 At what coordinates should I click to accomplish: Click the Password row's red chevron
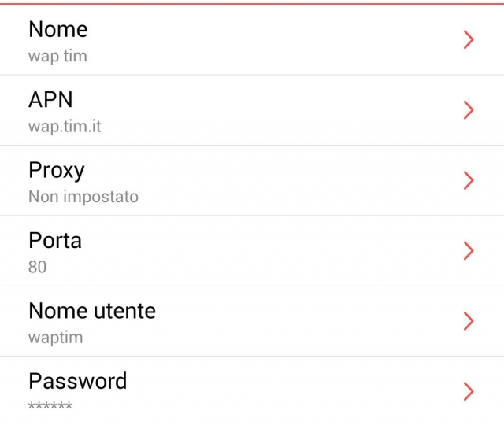pyautogui.click(x=469, y=391)
